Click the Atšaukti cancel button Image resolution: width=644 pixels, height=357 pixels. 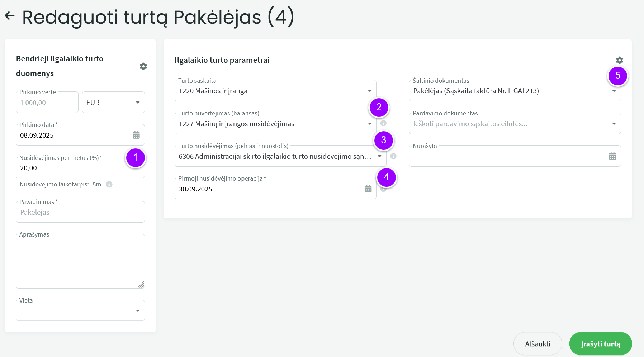(x=537, y=344)
